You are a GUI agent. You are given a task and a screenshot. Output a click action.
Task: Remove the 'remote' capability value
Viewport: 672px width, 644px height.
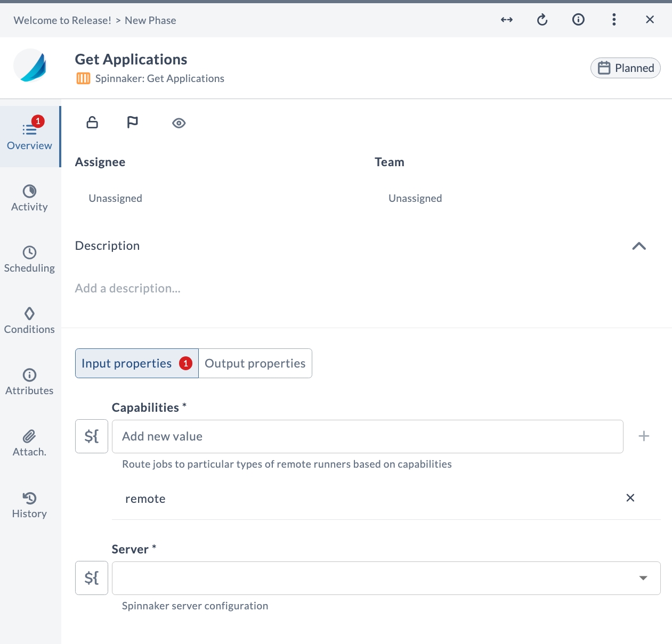(630, 498)
